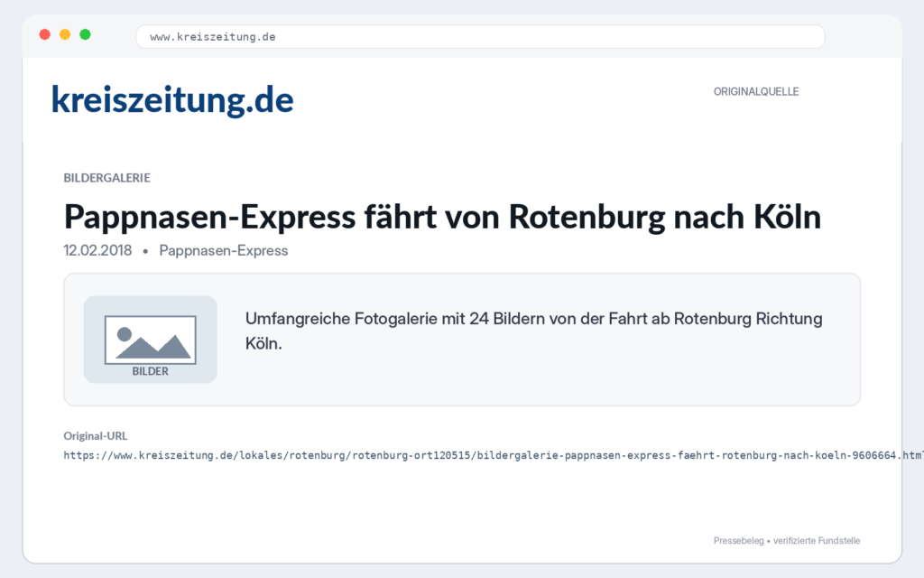This screenshot has height=578, width=924.
Task: Click the date 12.02.2018
Action: coord(97,251)
